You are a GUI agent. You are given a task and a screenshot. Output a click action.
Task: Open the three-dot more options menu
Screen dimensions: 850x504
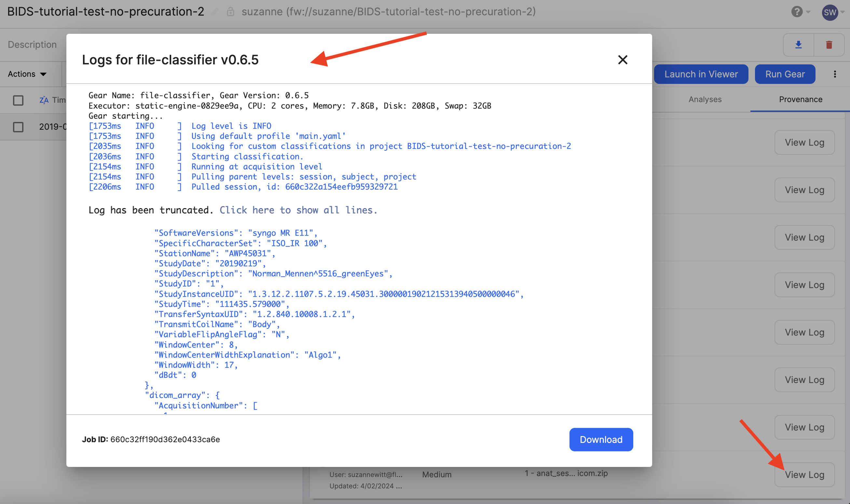click(835, 74)
